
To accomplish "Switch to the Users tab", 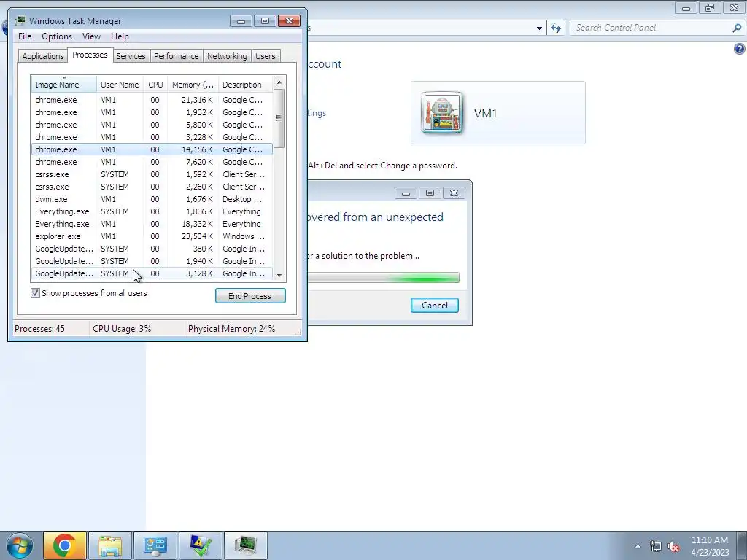I will [x=266, y=56].
